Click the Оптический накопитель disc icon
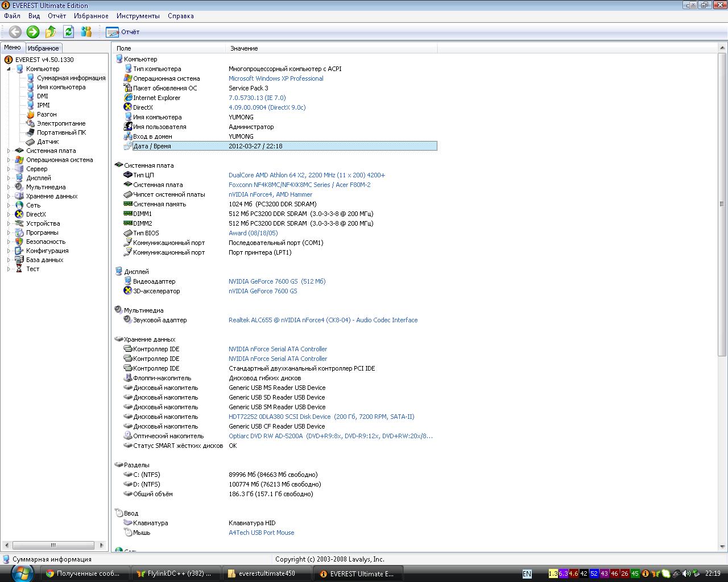 (127, 436)
